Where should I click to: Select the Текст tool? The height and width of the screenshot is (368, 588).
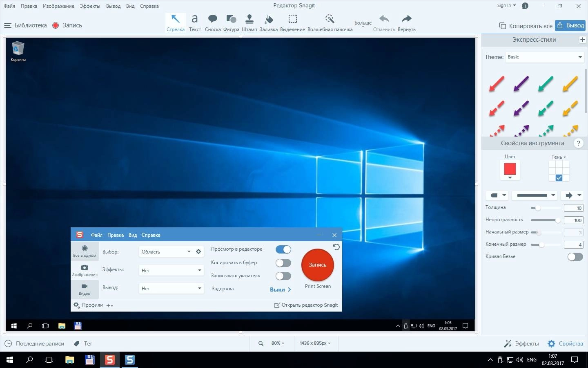pos(195,22)
